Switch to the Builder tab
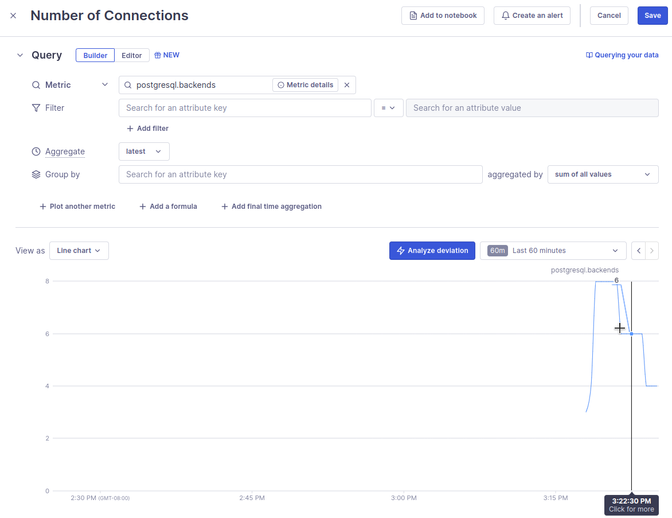 pos(95,55)
